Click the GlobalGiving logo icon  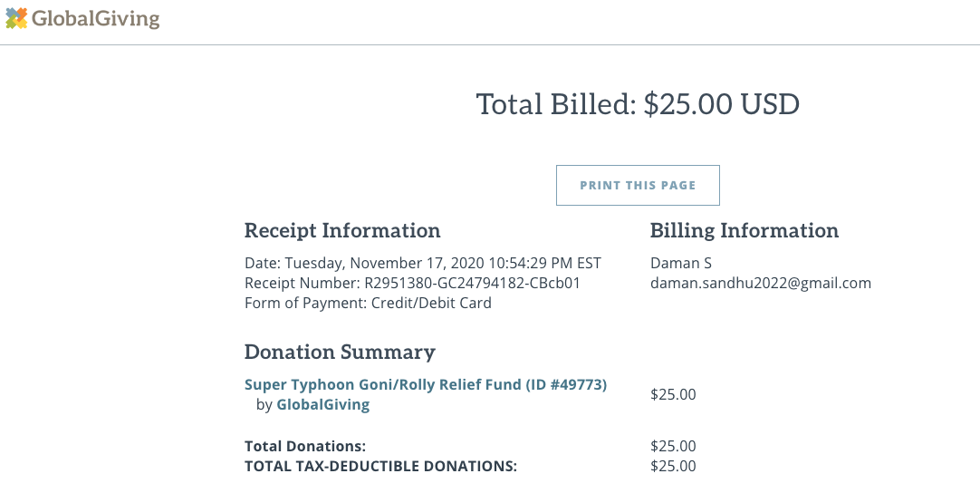(x=16, y=18)
